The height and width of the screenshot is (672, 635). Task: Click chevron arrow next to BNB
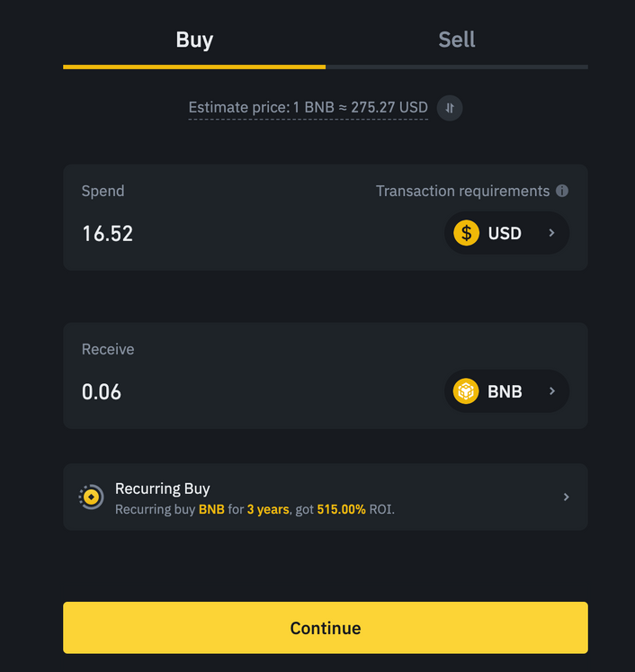[551, 391]
